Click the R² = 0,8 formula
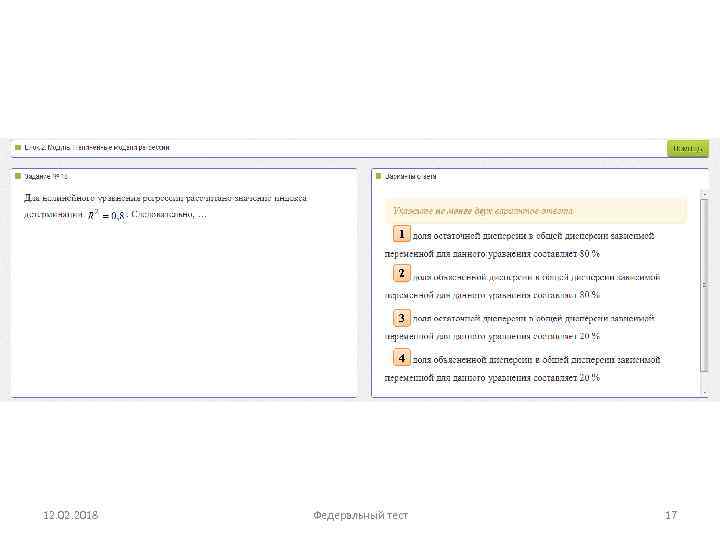Screen dimensions: 720x540 [107, 215]
